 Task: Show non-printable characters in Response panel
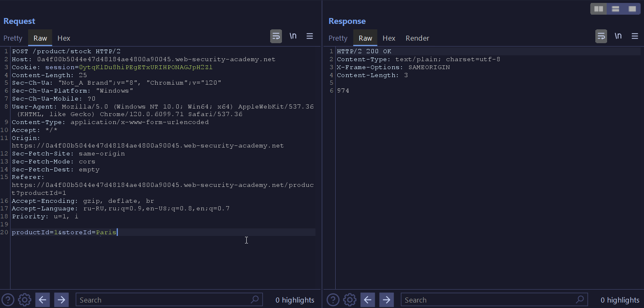618,36
